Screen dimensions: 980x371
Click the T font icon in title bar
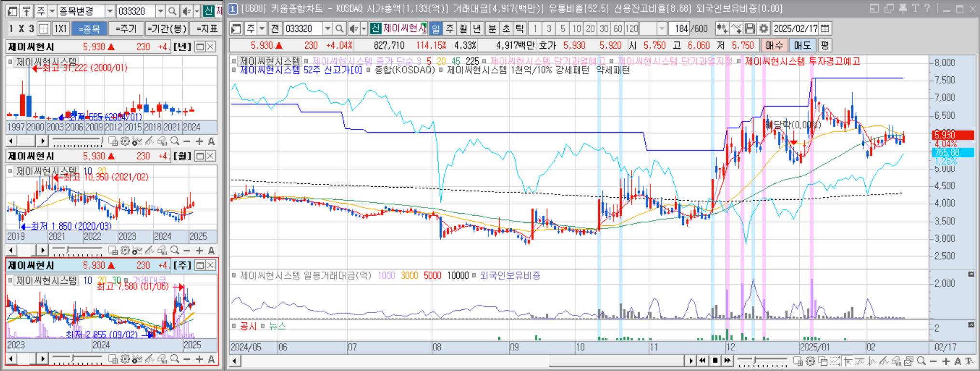[x=915, y=9]
